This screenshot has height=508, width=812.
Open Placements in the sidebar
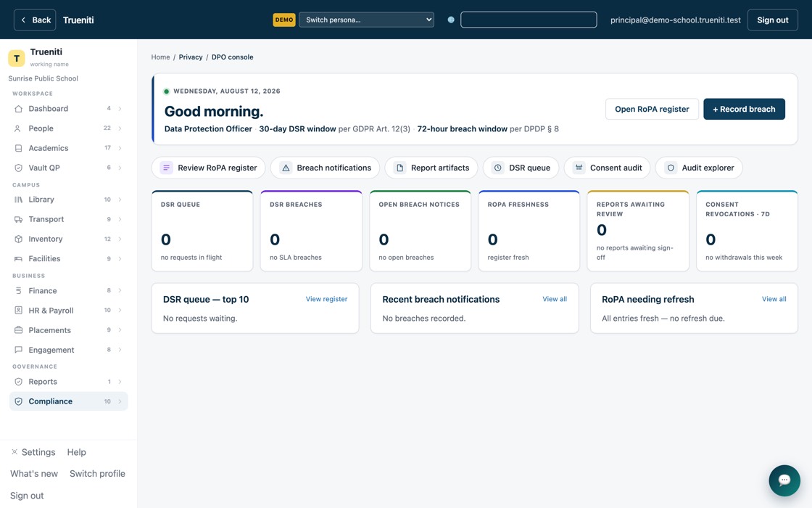[x=68, y=330]
